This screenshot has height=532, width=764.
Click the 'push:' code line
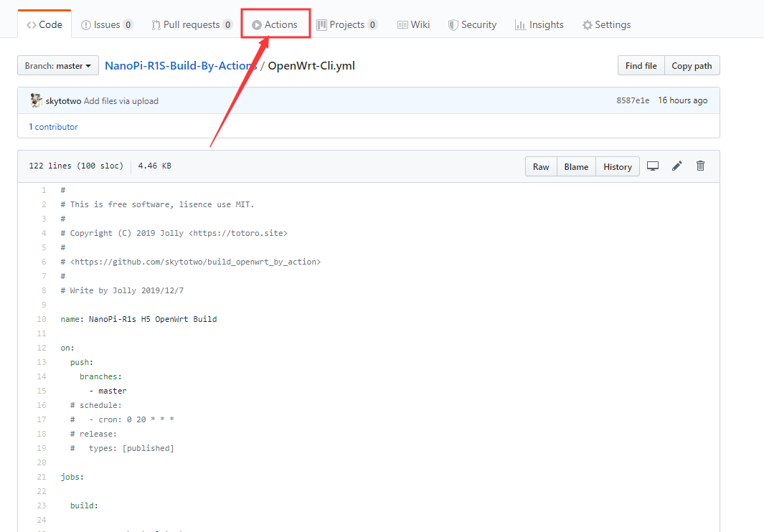click(81, 362)
